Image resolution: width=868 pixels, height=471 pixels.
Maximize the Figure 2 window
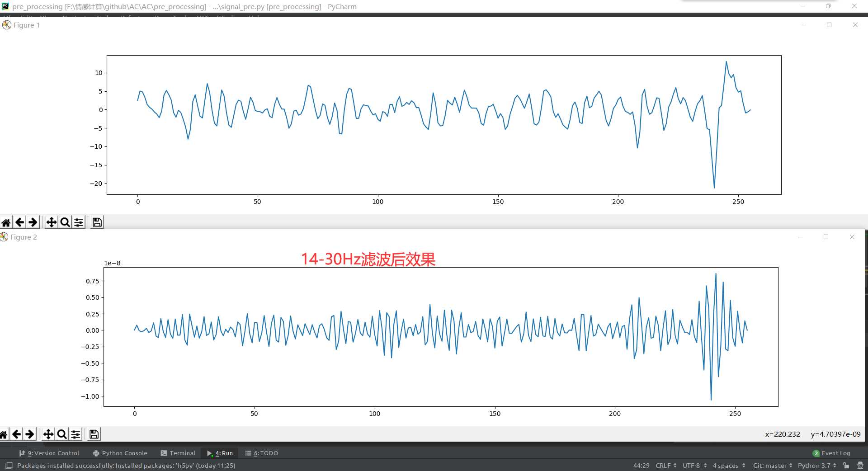pyautogui.click(x=826, y=237)
